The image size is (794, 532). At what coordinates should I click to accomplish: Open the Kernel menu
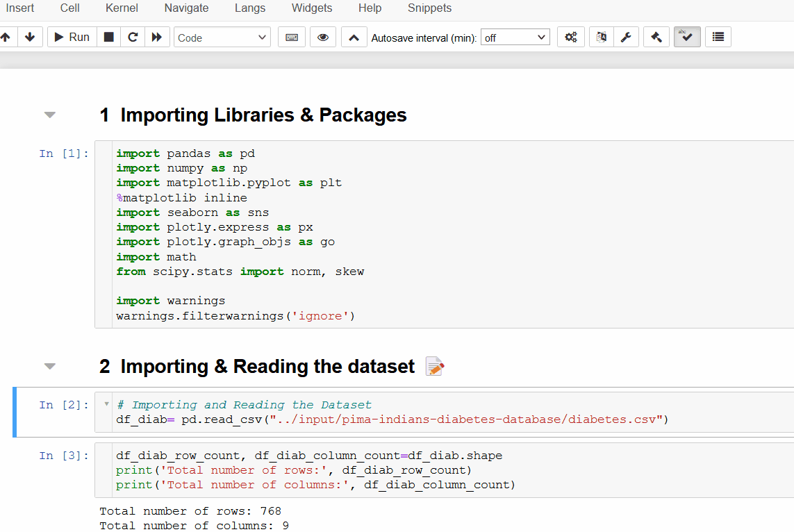[x=122, y=8]
